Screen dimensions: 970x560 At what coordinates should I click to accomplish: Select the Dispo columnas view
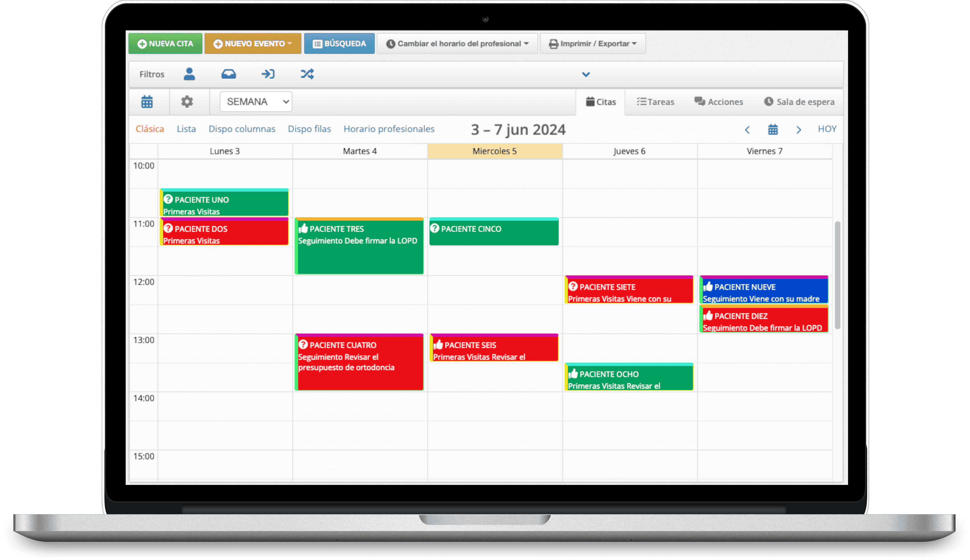coord(241,129)
